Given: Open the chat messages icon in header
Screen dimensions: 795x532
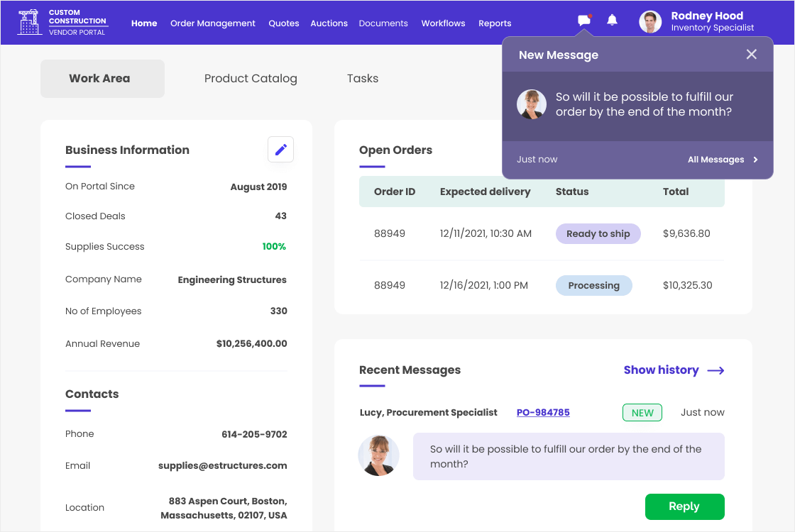Looking at the screenshot, I should click(x=585, y=21).
